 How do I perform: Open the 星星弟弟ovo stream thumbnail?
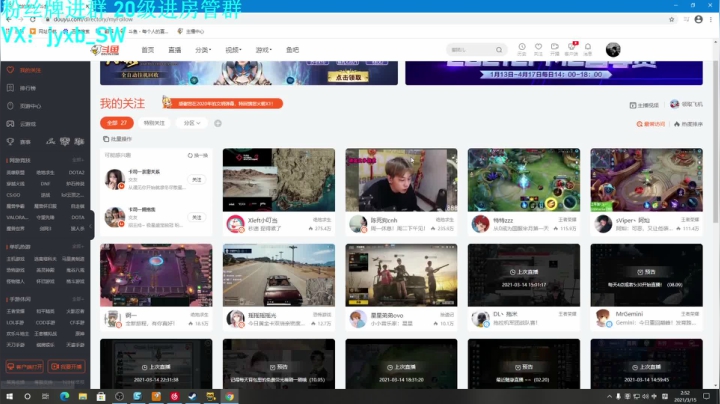pyautogui.click(x=401, y=275)
